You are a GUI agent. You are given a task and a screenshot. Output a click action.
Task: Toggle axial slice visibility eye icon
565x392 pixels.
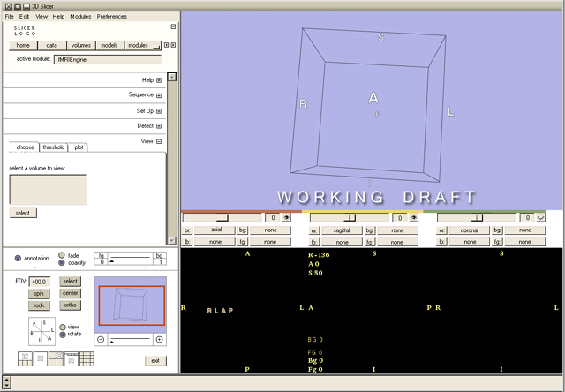tap(287, 217)
